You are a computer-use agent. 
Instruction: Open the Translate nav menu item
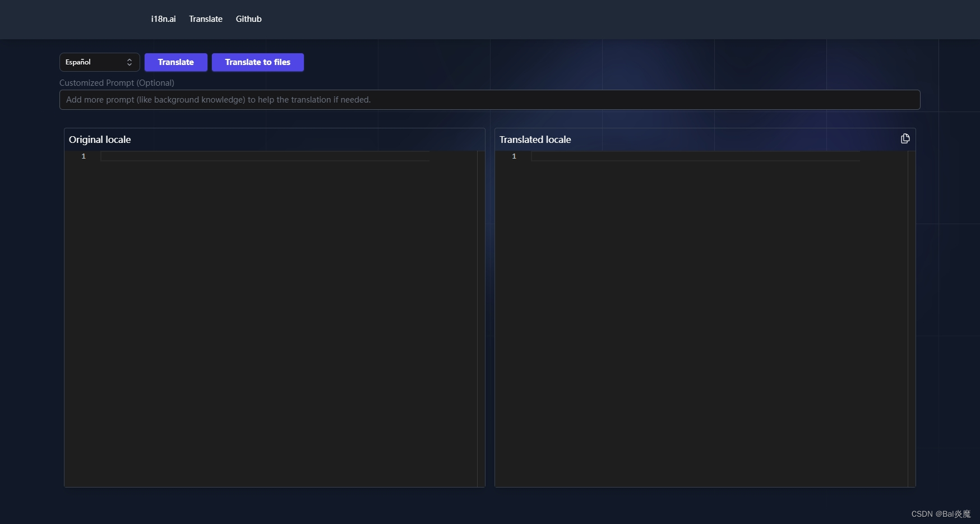point(206,19)
